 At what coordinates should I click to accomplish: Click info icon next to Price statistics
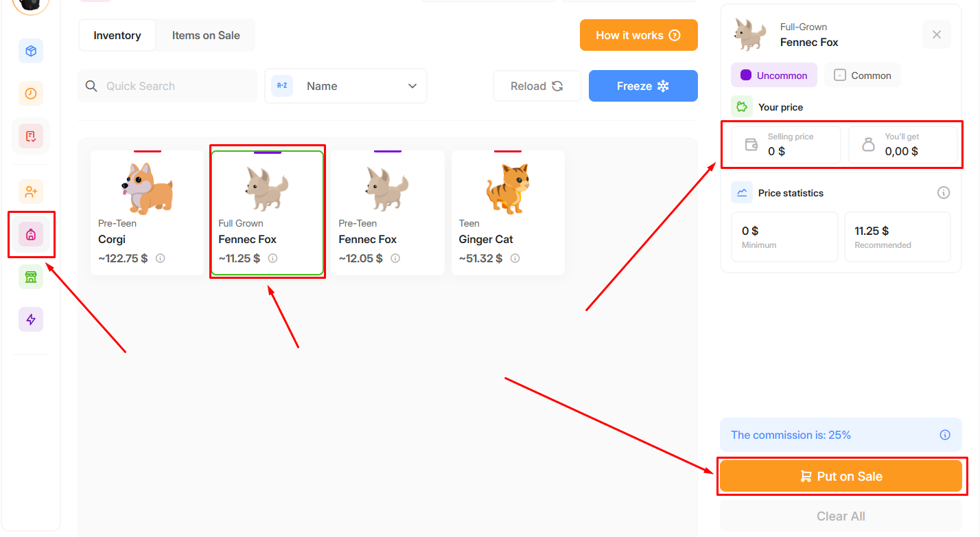pyautogui.click(x=944, y=193)
